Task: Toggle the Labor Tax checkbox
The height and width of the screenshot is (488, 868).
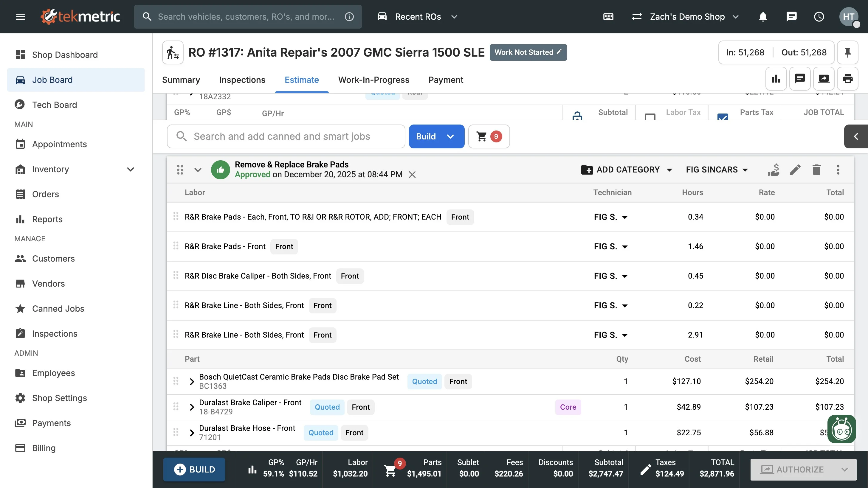Action: (x=650, y=116)
